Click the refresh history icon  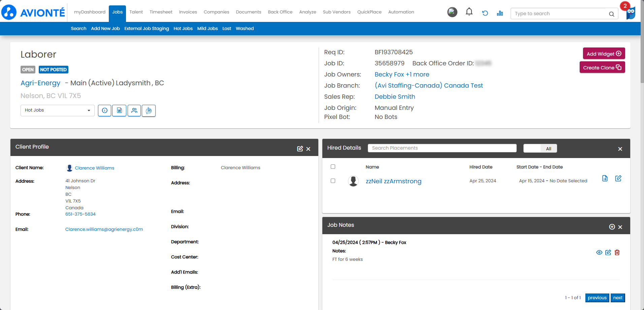[485, 13]
